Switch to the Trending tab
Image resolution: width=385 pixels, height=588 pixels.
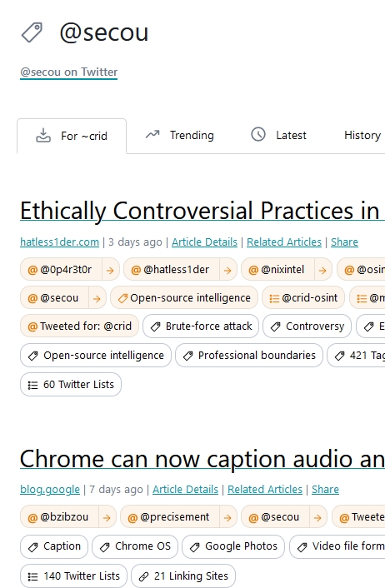click(x=180, y=136)
